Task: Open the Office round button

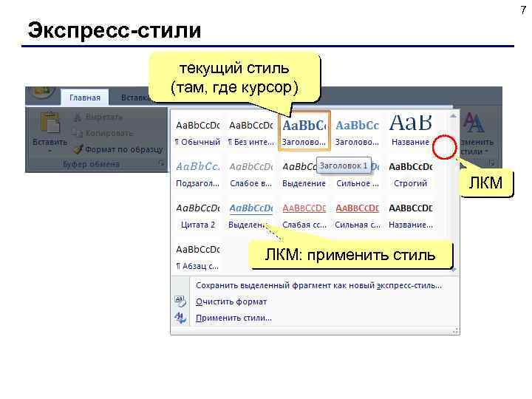Action: click(x=43, y=92)
